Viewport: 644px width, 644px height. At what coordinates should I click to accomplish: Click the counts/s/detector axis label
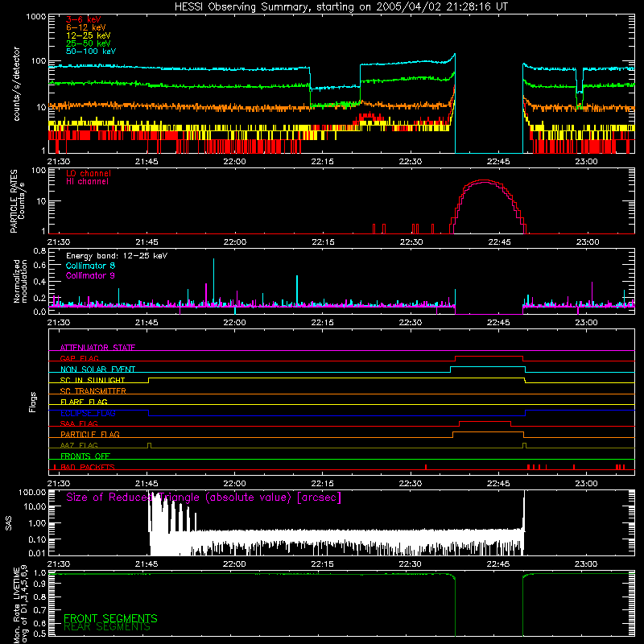coord(17,84)
